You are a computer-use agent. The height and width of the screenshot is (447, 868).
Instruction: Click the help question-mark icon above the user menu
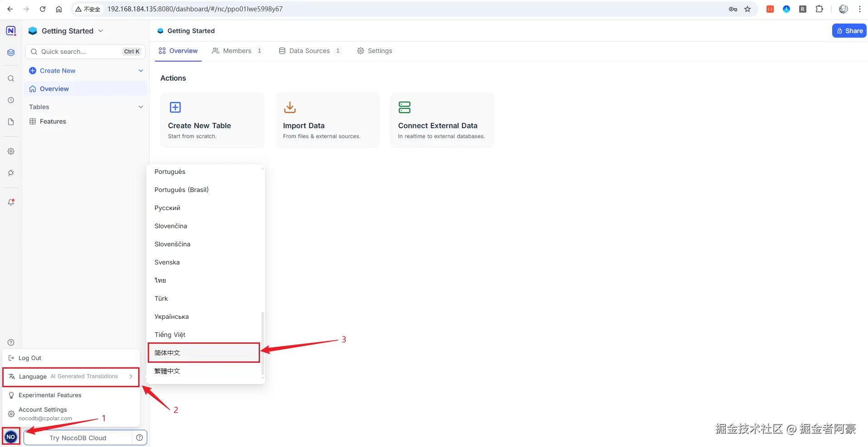pos(11,342)
